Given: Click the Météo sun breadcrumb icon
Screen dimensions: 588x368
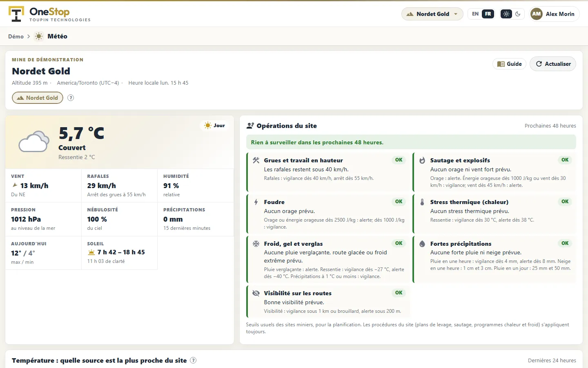Looking at the screenshot, I should pos(39,36).
